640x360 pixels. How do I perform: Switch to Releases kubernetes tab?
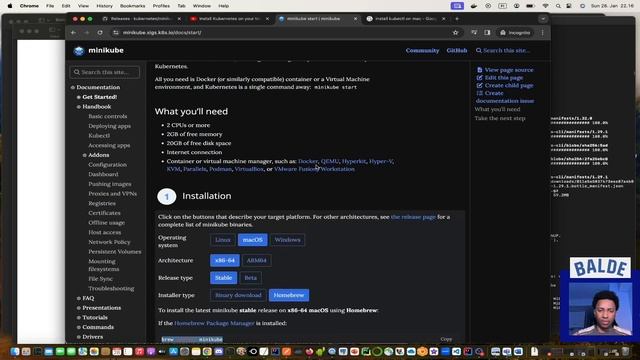141,19
